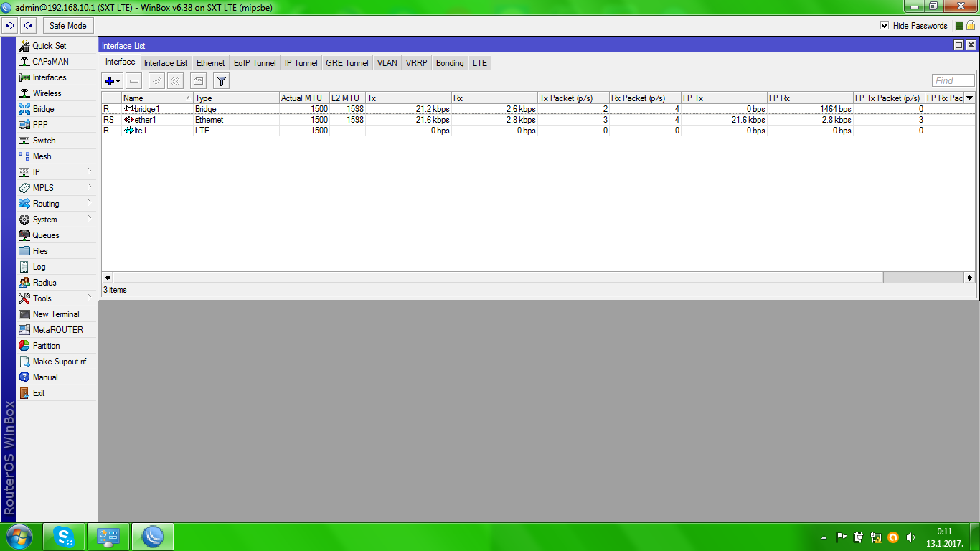The image size is (980, 551).
Task: Open the Wireless sidebar icon
Action: (x=24, y=93)
